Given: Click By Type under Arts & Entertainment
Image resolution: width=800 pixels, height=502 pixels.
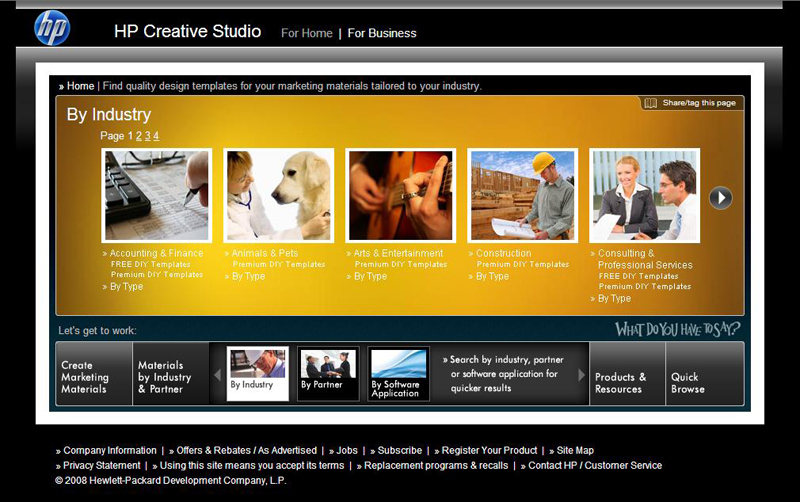Looking at the screenshot, I should tap(370, 276).
